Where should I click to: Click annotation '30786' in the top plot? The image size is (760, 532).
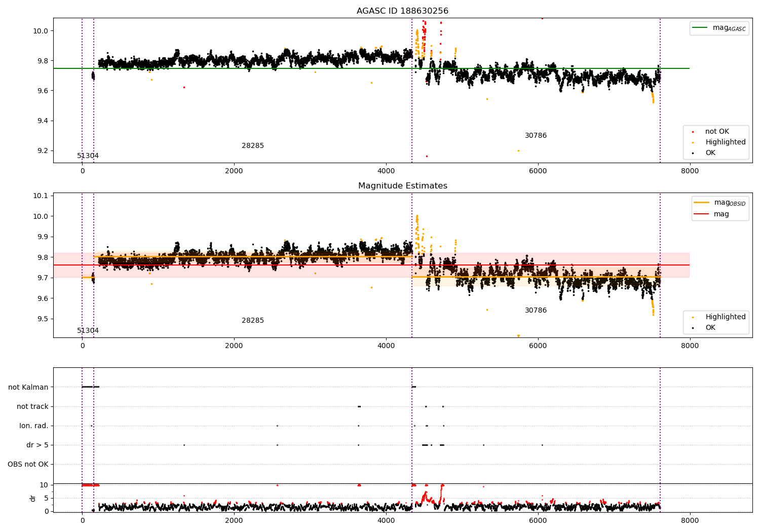coord(536,136)
